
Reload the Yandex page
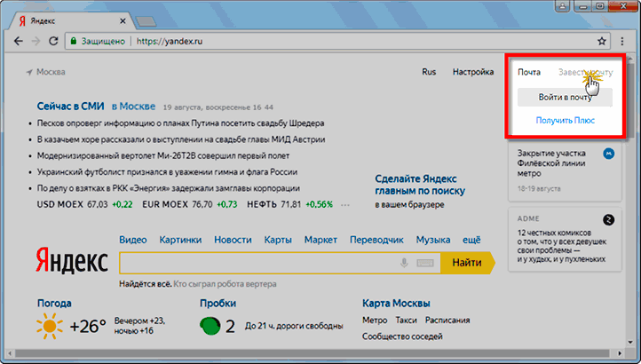53,42
